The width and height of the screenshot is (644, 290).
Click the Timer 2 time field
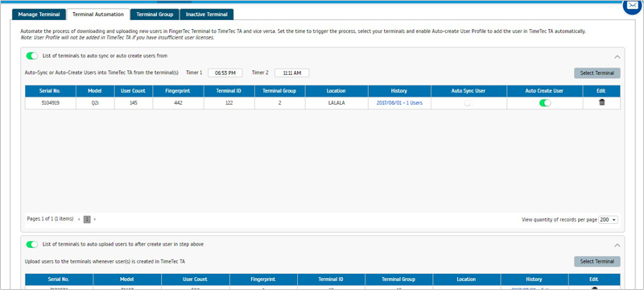pos(291,73)
